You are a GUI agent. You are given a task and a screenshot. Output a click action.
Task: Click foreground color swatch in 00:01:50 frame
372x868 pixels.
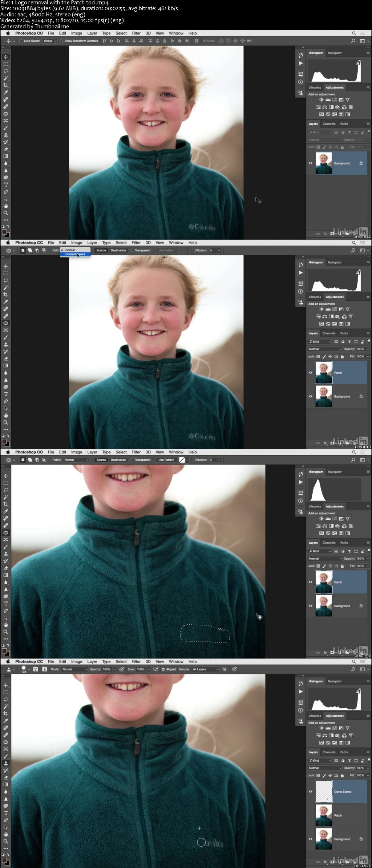[x=4, y=651]
